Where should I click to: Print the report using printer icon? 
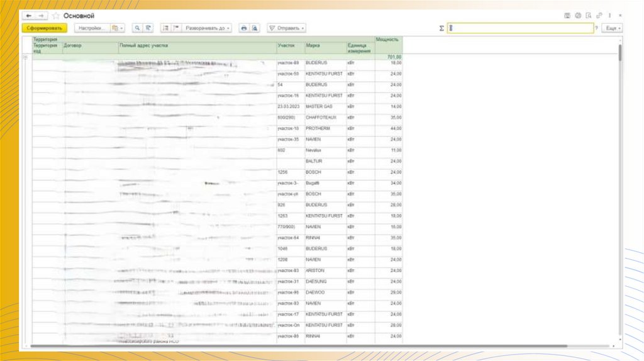pyautogui.click(x=244, y=28)
